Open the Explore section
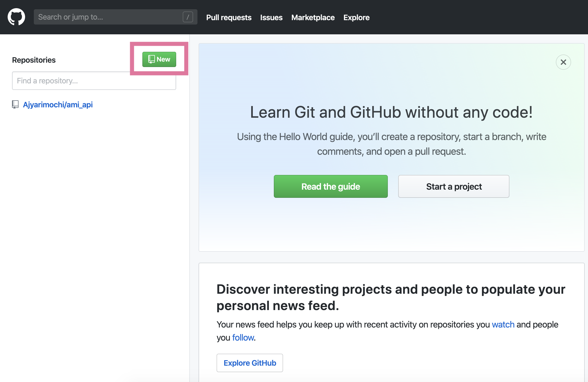Screen dimensions: 588x382 (356, 17)
